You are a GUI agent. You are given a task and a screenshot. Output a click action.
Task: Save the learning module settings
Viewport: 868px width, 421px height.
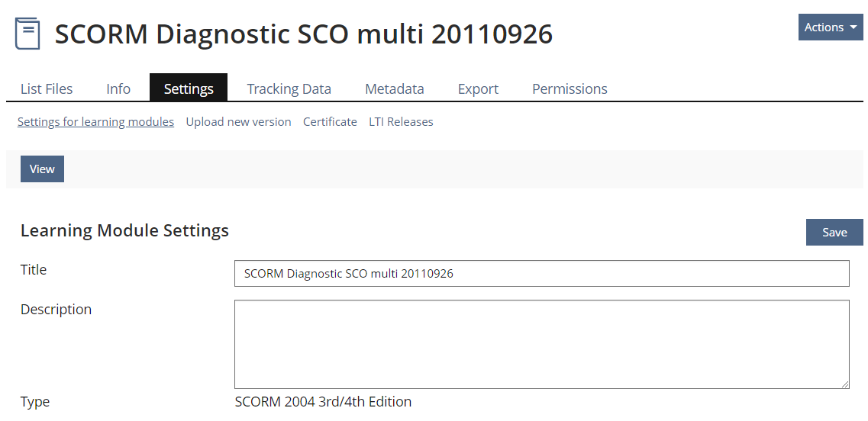coord(834,233)
